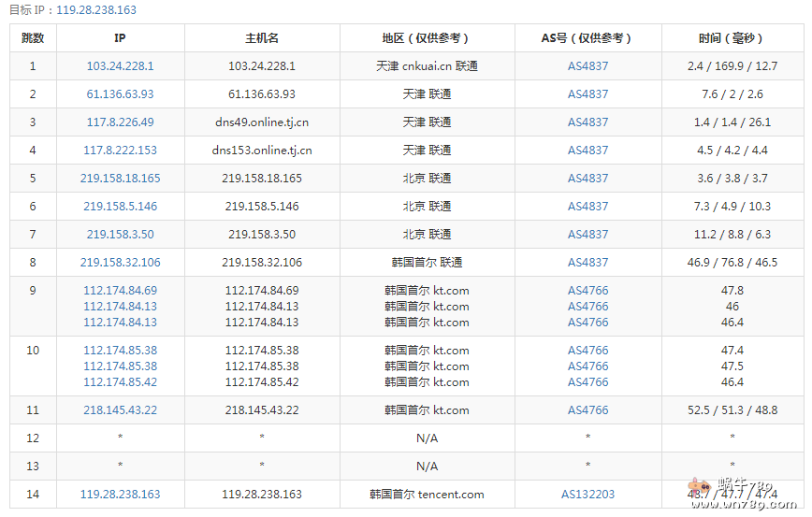Open the IP link 103.24.228.1 in hop 1
The height and width of the screenshot is (517, 812).
click(120, 66)
